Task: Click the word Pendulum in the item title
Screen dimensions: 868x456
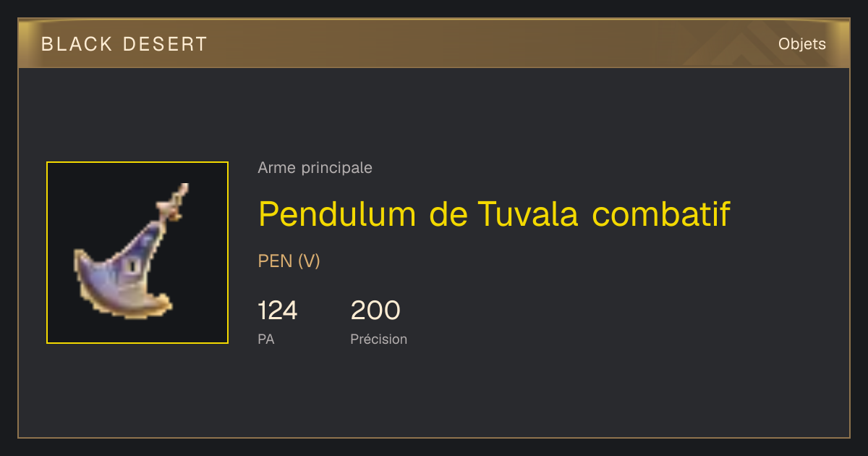Action: 337,214
